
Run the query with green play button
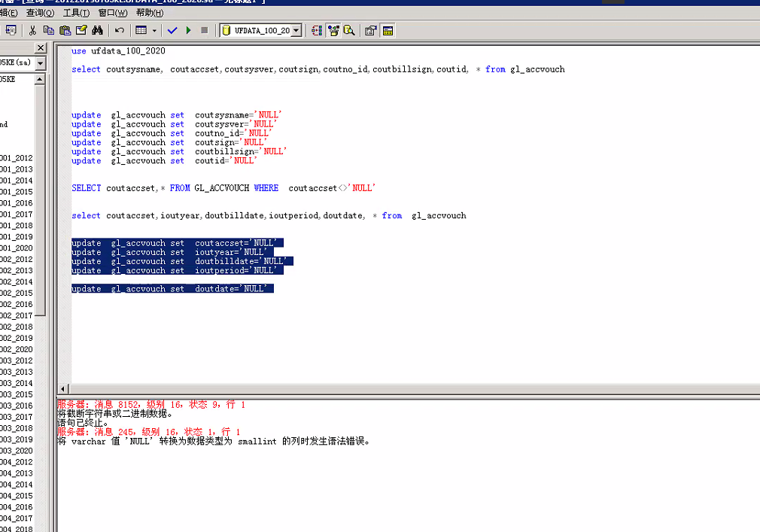tap(189, 31)
